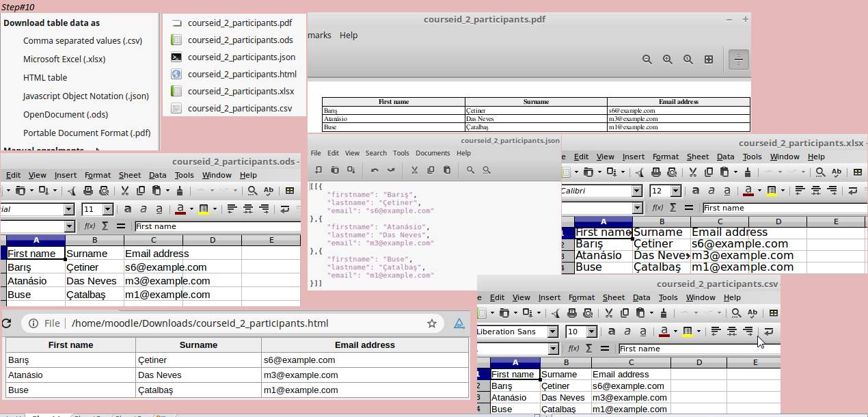868x417 pixels.
Task: Expand the Name Box dropdown in ods window
Action: point(69,226)
